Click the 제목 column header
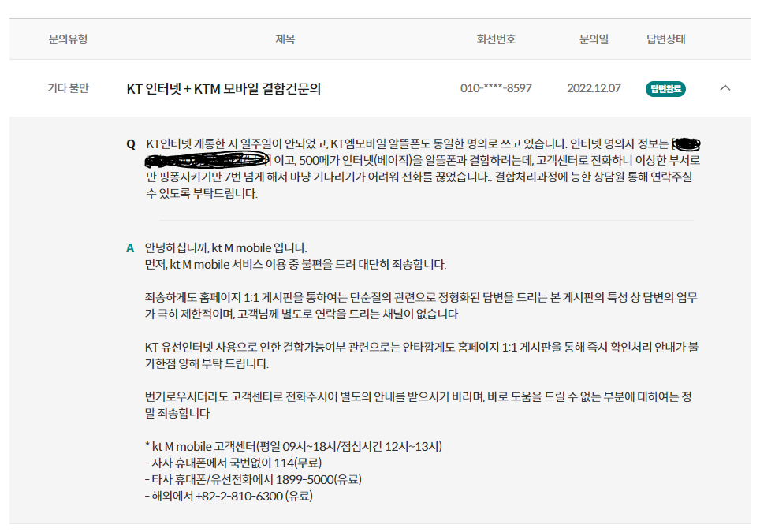The width and height of the screenshot is (760, 532). pos(285,39)
